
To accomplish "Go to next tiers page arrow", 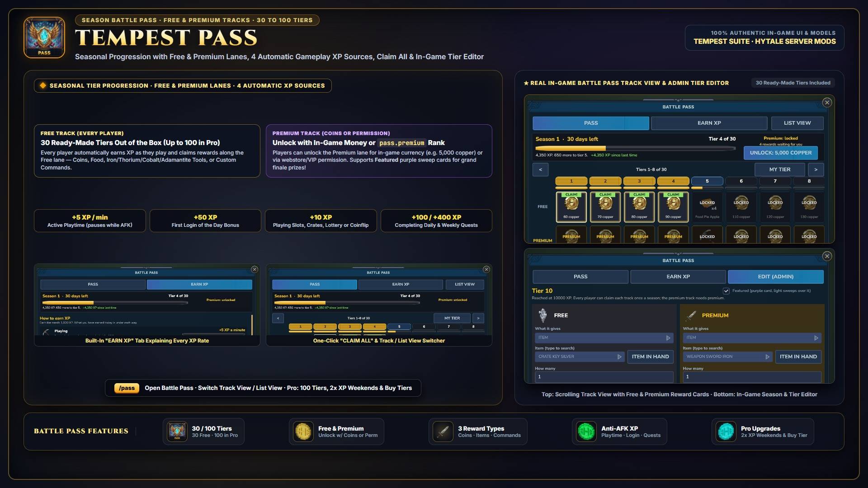I will (816, 169).
